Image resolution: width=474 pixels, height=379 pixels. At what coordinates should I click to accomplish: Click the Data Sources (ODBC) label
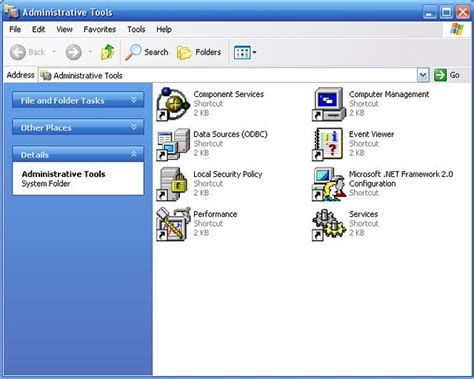pos(230,134)
